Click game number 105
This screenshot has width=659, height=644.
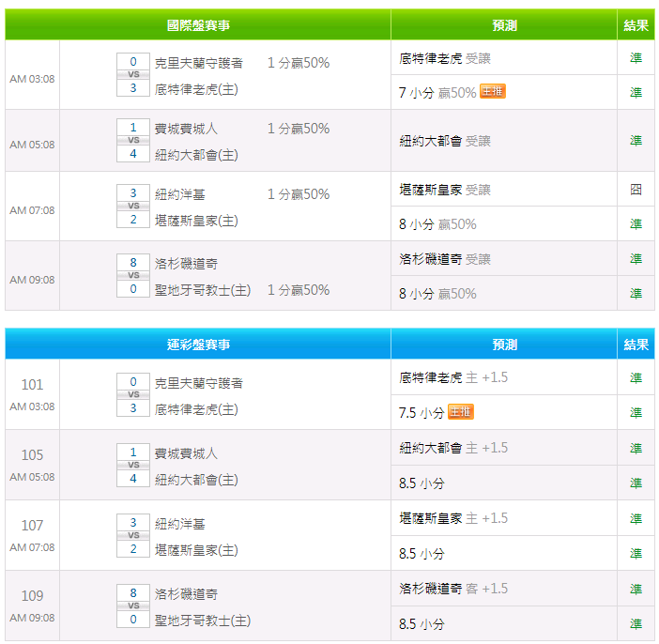[x=32, y=454]
